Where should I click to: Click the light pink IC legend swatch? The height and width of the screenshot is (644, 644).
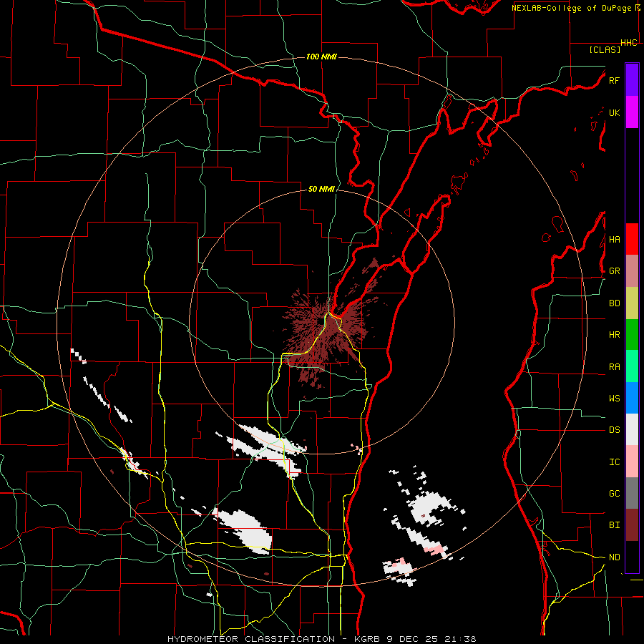632,462
